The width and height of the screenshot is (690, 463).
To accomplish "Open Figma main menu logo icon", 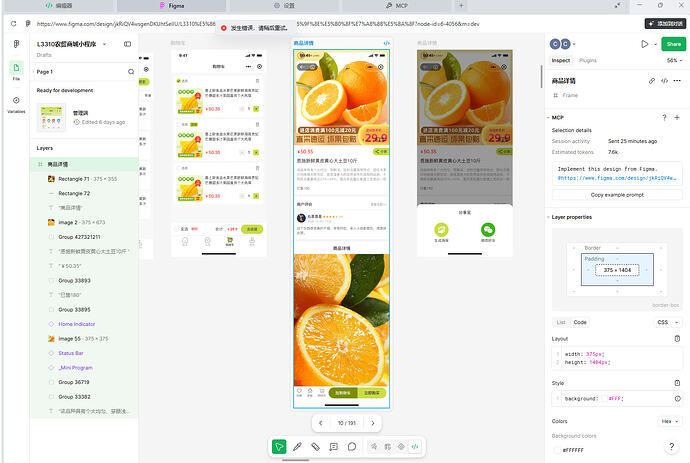I will [x=16, y=44].
